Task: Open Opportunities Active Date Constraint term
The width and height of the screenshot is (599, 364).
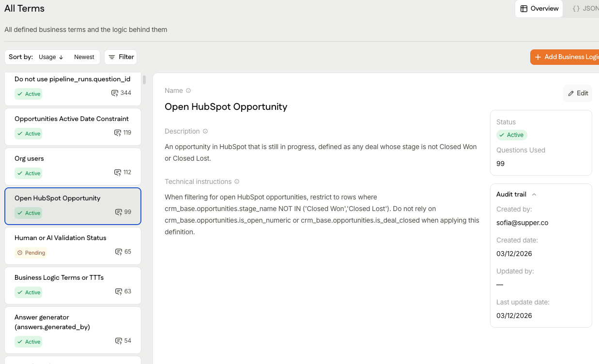Action: 73,127
